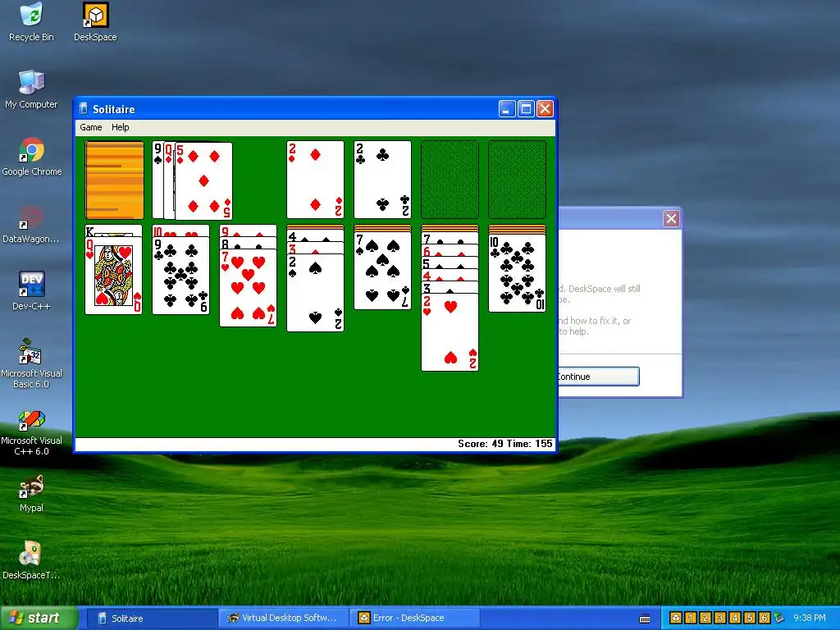The width and height of the screenshot is (840, 630).
Task: Maximize the Solitaire window
Action: tap(526, 109)
